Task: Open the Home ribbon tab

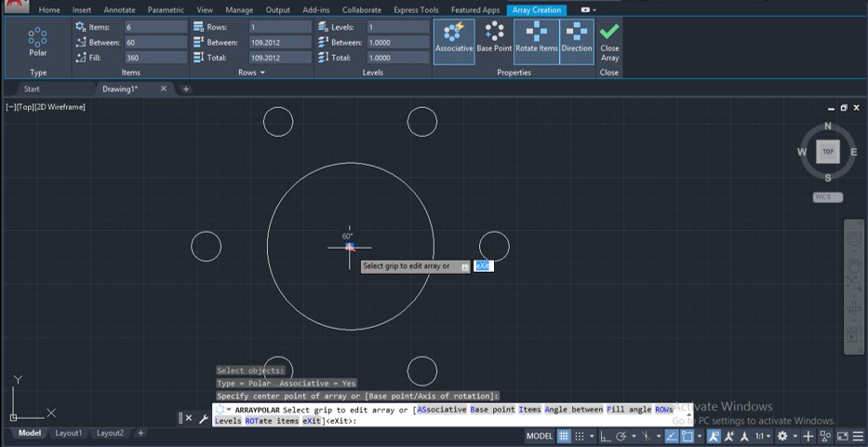Action: click(49, 10)
